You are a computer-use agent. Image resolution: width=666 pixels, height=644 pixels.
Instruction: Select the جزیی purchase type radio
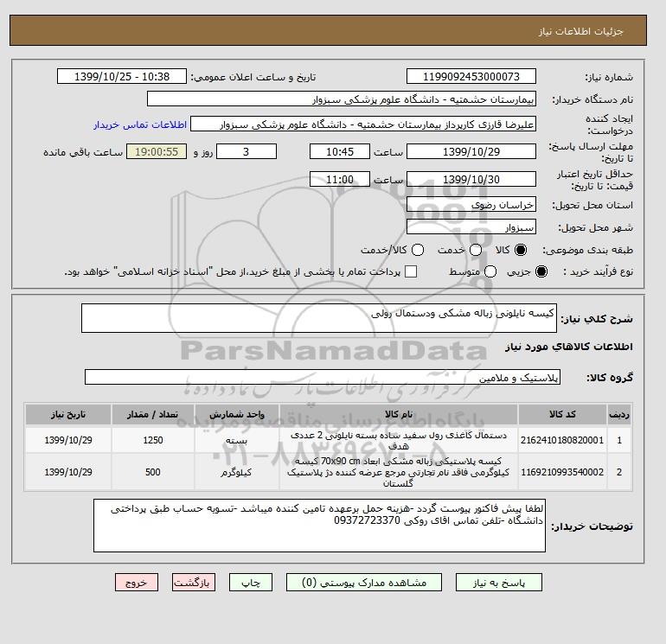pos(541,271)
